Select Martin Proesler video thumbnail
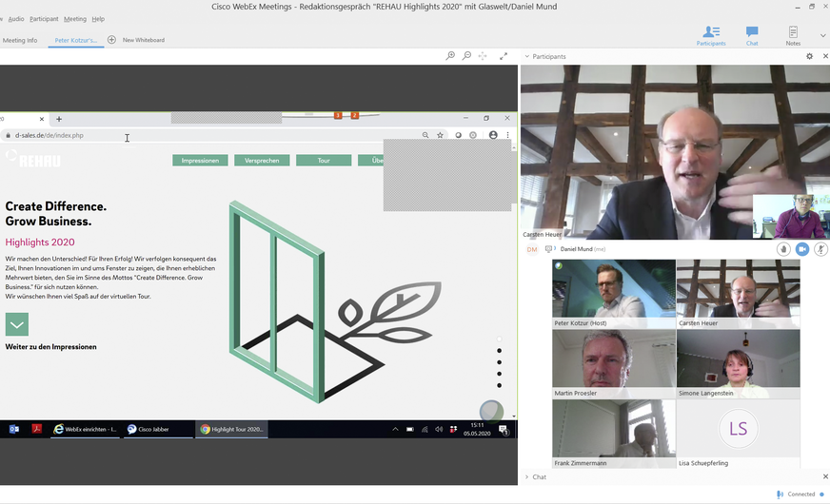 (x=614, y=364)
